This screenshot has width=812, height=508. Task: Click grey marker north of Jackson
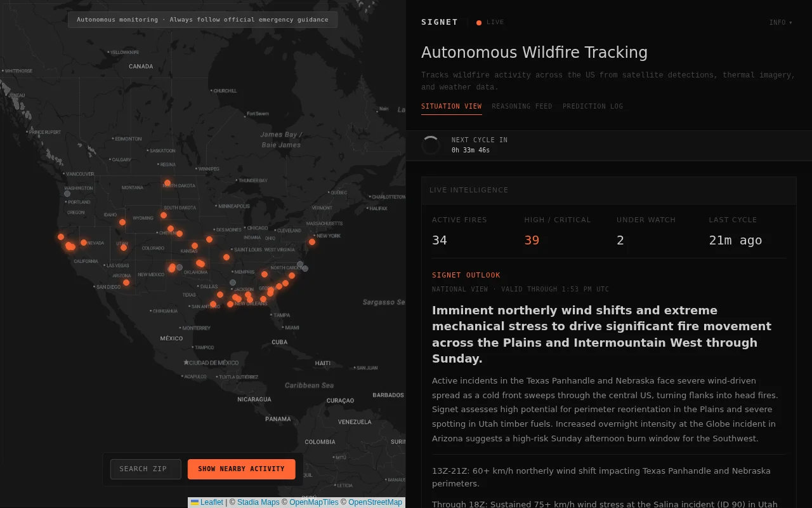tap(233, 283)
